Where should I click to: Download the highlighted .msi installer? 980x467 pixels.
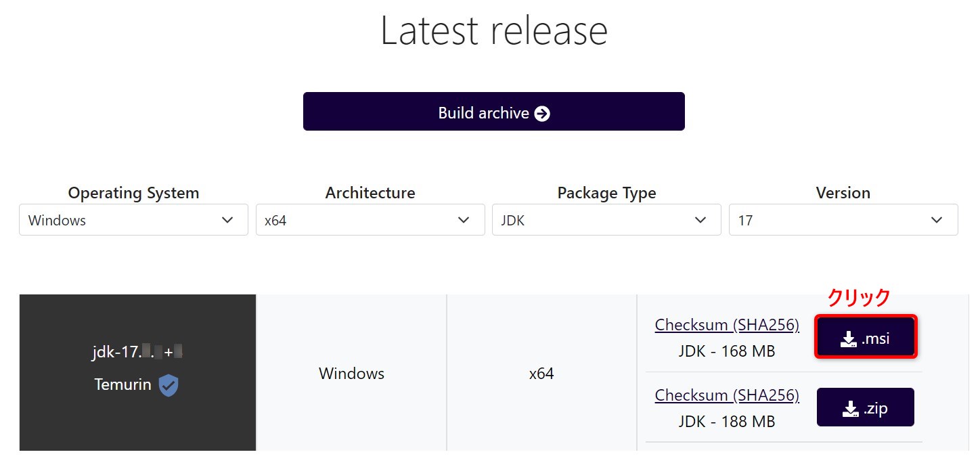point(866,336)
